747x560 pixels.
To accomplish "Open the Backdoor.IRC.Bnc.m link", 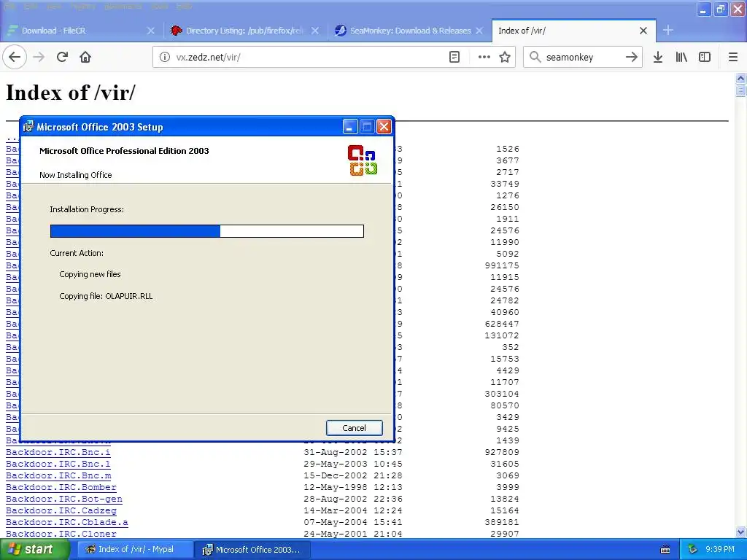I will tap(58, 475).
